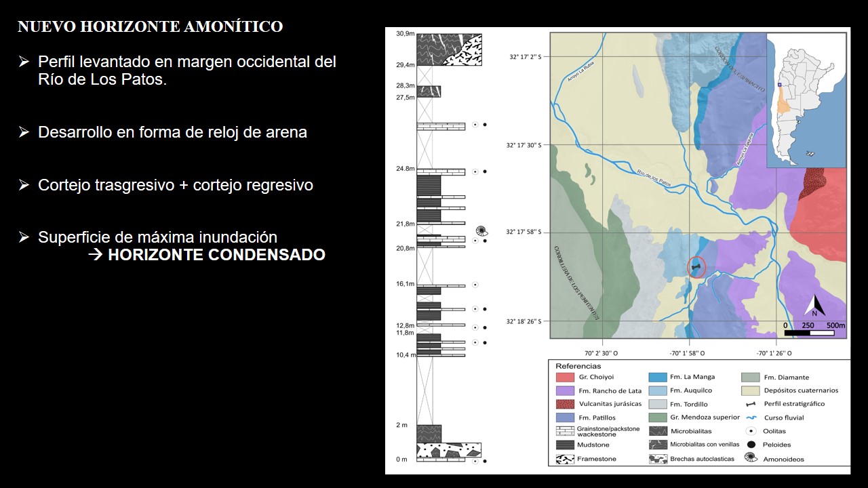This screenshot has height=488, width=868.
Task: Click the north arrow on the map
Action: pyautogui.click(x=814, y=306)
